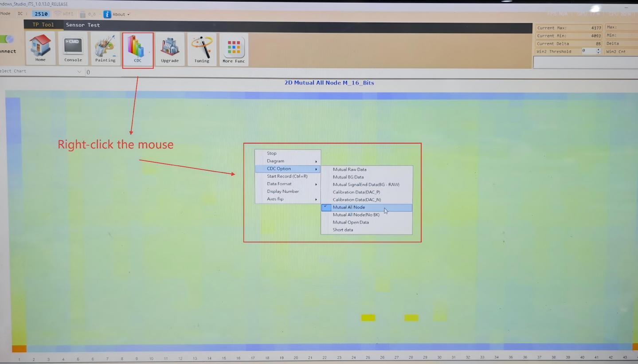The image size is (638, 364).
Task: Increase the Win2 Threshold stepper
Action: 599,50
